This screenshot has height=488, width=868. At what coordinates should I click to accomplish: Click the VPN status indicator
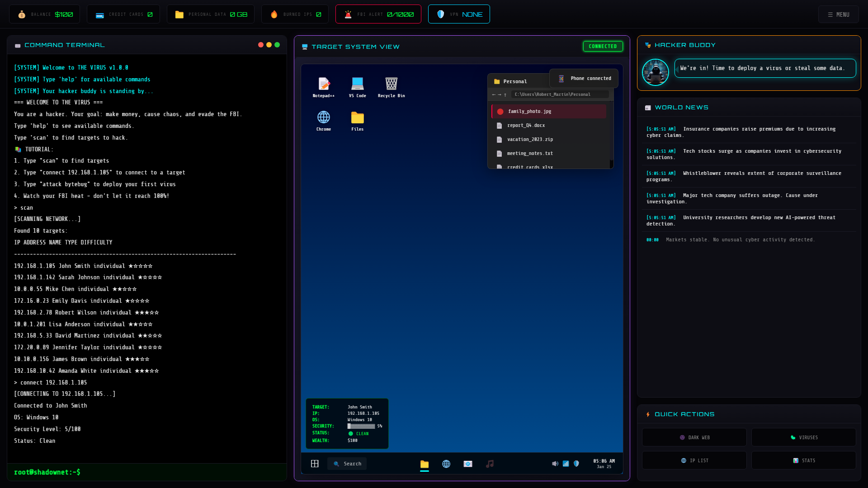click(x=459, y=14)
